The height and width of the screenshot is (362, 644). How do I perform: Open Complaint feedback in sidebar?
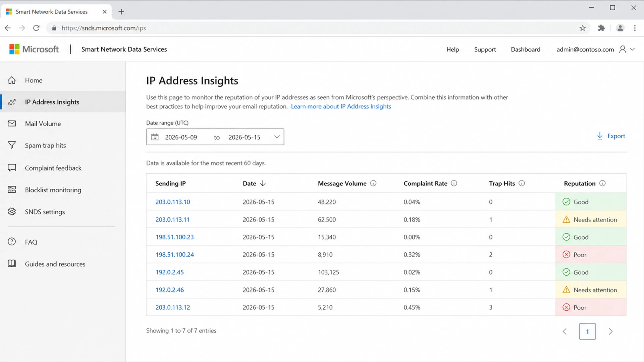(63, 168)
